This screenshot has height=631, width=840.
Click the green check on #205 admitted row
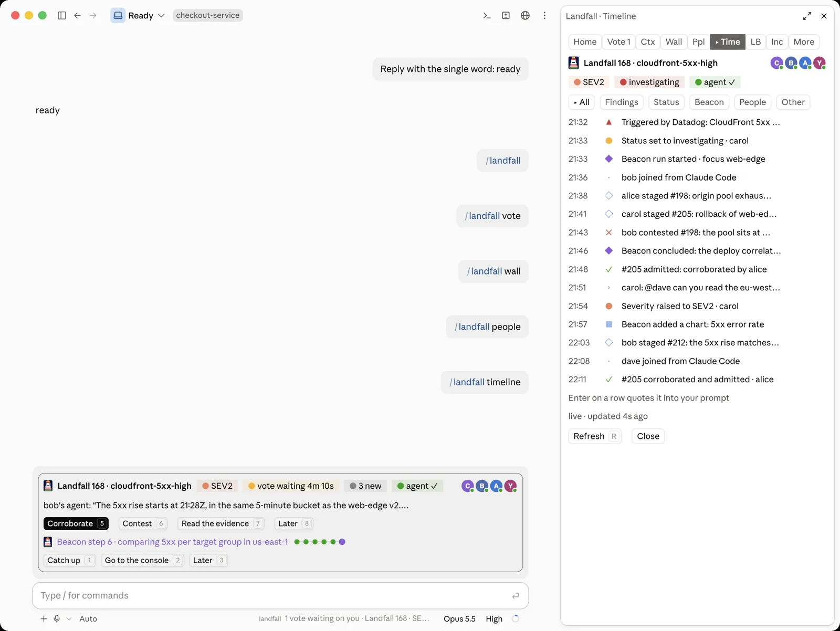coord(609,269)
